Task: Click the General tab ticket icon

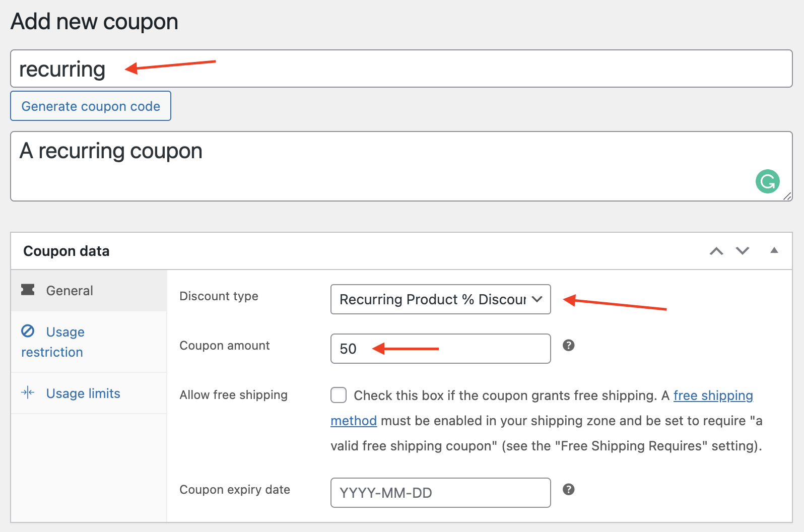Action: pyautogui.click(x=28, y=290)
